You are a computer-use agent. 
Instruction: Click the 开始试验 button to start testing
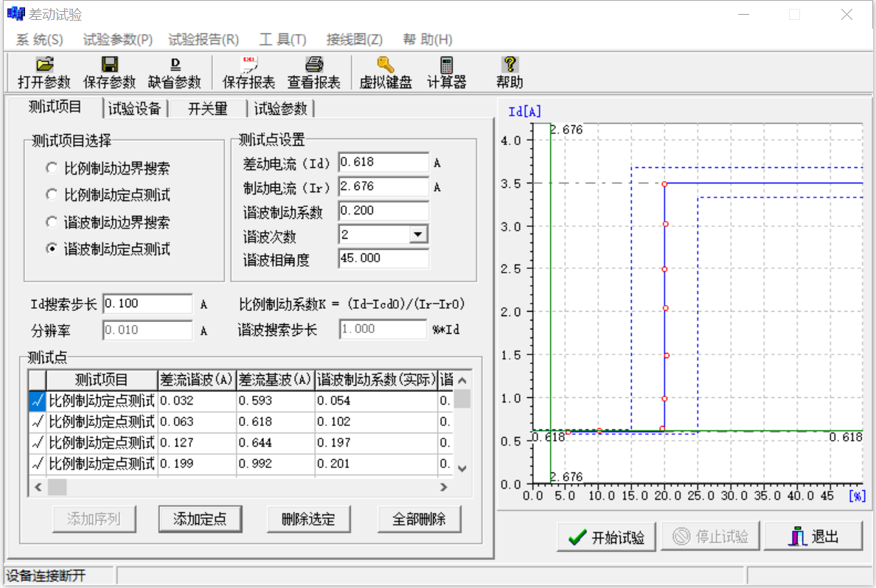pyautogui.click(x=606, y=536)
